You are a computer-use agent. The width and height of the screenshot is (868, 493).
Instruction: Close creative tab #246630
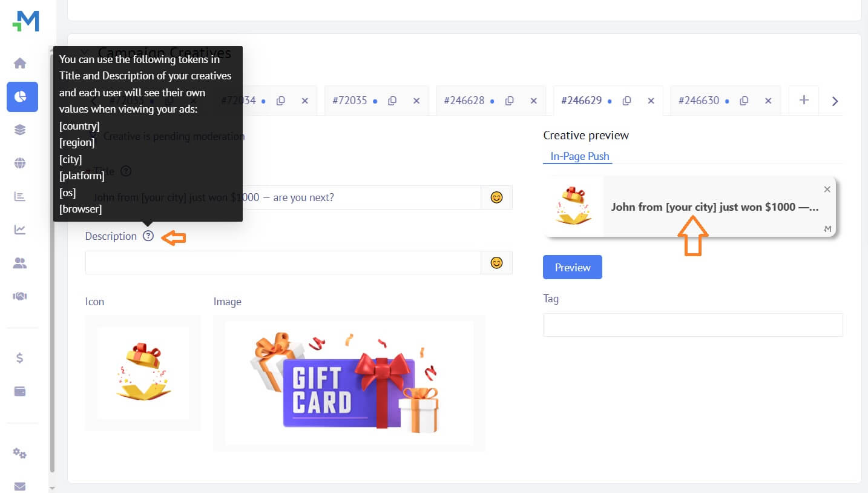[x=769, y=101]
